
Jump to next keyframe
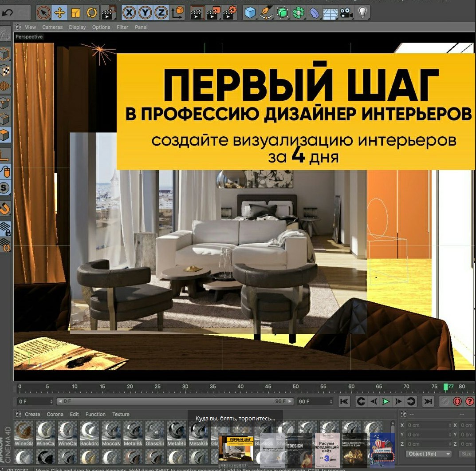(411, 401)
